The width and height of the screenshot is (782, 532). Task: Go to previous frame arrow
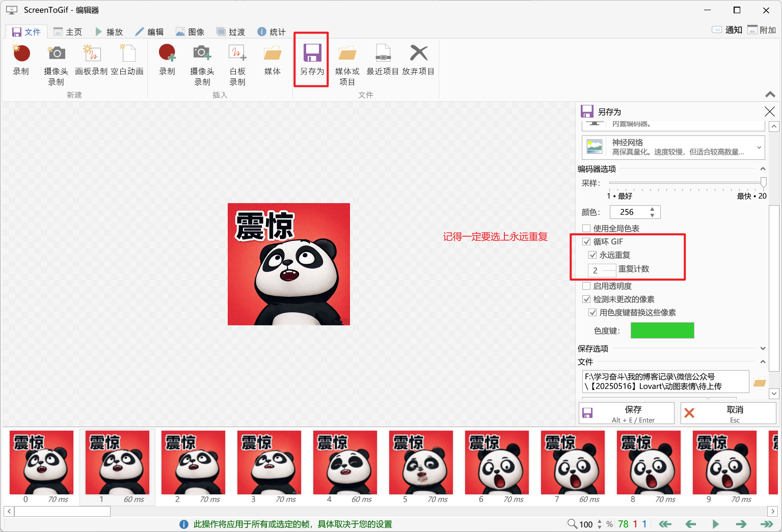point(691,524)
